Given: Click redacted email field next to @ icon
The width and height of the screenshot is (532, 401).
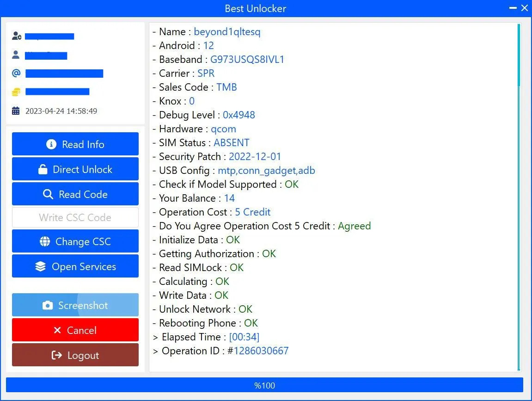Looking at the screenshot, I should (64, 74).
